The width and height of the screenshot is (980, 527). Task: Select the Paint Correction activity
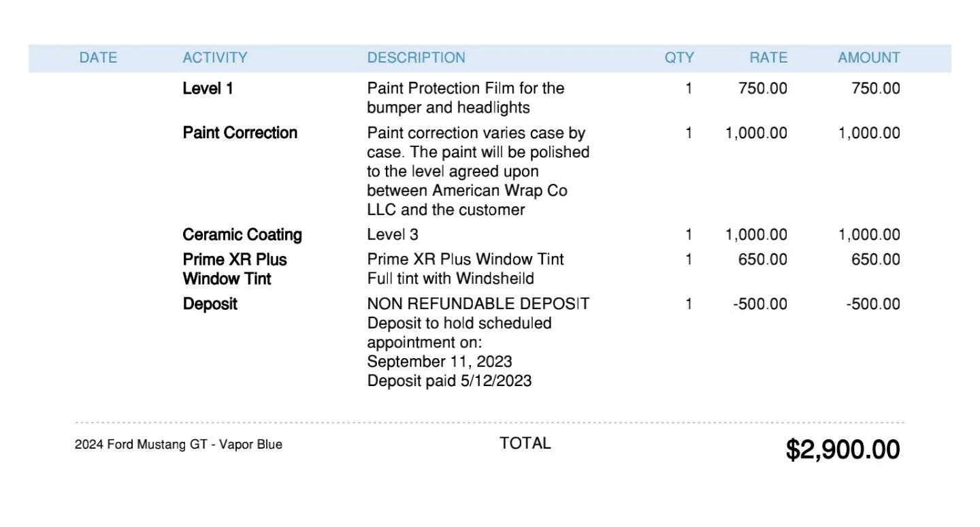click(x=240, y=133)
